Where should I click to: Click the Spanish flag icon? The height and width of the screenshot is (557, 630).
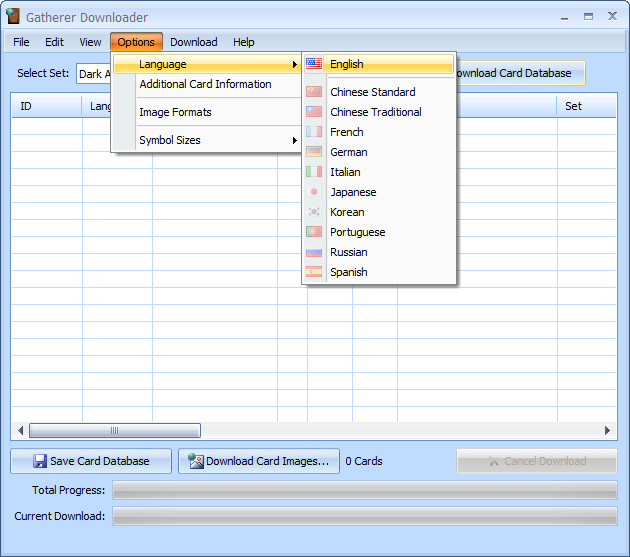pyautogui.click(x=314, y=272)
